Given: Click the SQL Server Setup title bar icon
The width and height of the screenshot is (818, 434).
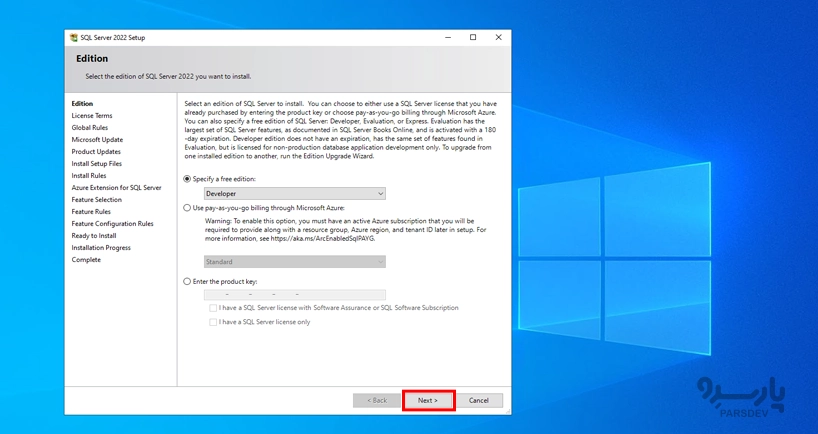Looking at the screenshot, I should (74, 38).
